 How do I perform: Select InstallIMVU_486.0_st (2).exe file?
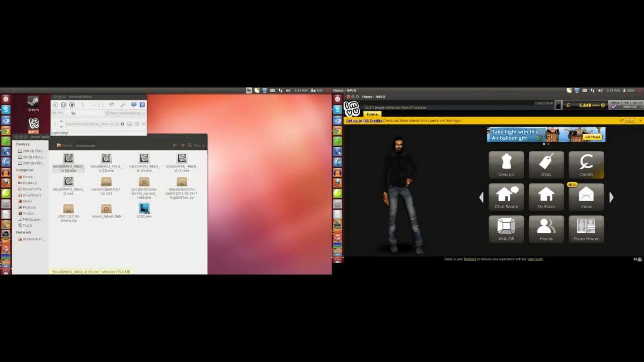click(144, 163)
